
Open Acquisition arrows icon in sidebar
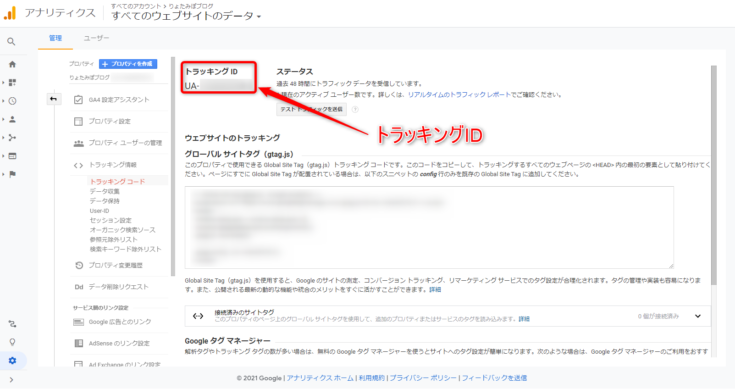[x=12, y=137]
